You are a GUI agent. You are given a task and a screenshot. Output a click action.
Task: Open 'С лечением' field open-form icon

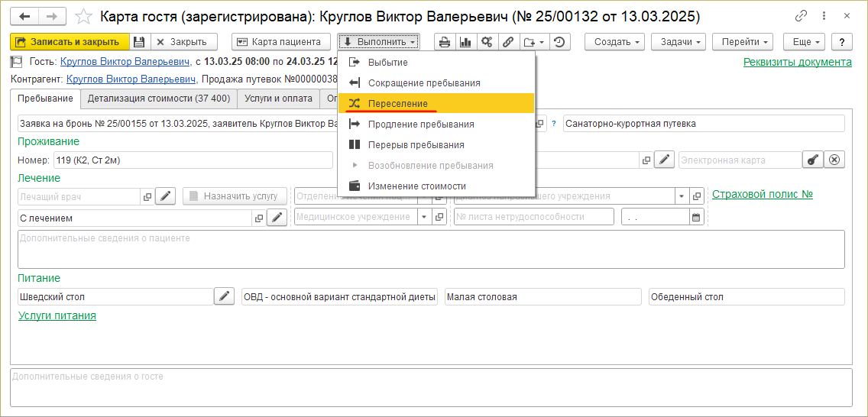tap(259, 218)
